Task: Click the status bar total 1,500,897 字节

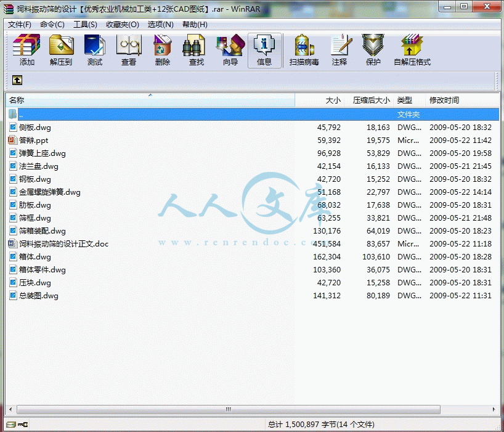Action: 321,425
